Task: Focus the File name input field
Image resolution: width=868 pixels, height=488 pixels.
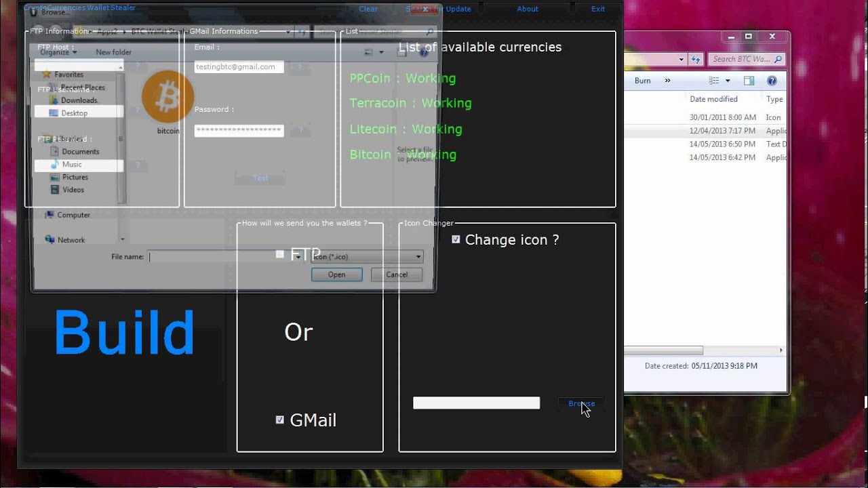Action: tap(221, 257)
